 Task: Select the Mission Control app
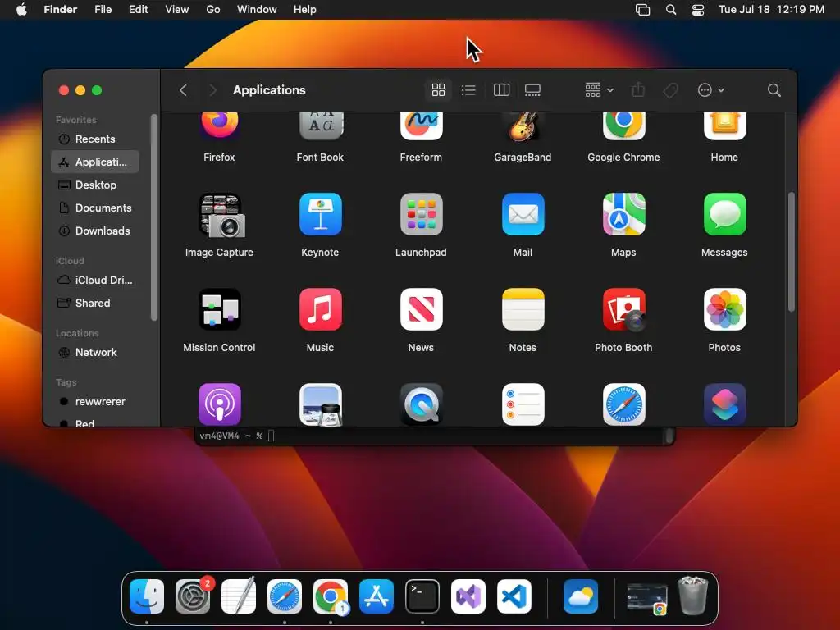(220, 309)
